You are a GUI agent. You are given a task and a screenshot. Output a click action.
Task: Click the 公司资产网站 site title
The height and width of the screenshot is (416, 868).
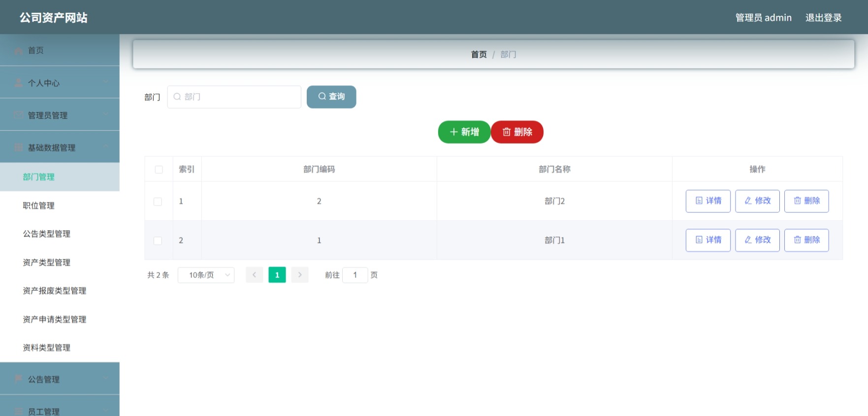[54, 18]
